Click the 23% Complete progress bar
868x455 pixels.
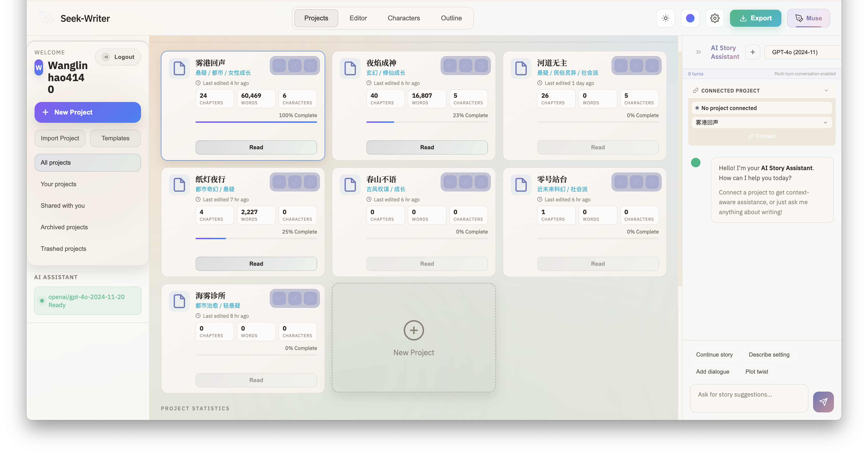(x=427, y=122)
